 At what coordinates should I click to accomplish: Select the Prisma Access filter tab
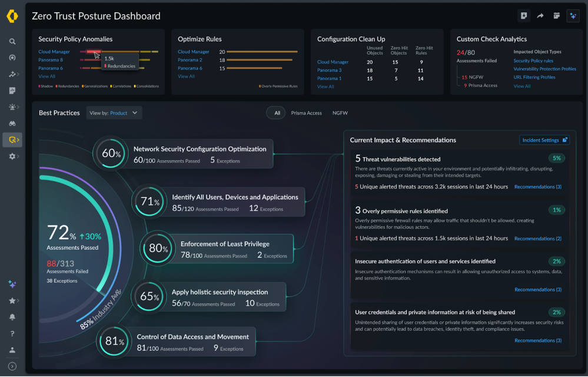click(x=306, y=113)
